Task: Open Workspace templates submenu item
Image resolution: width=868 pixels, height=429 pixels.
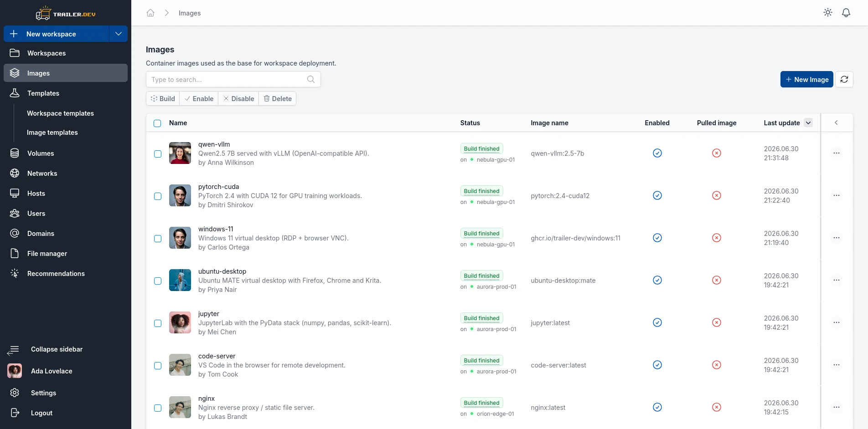Action: pyautogui.click(x=60, y=113)
